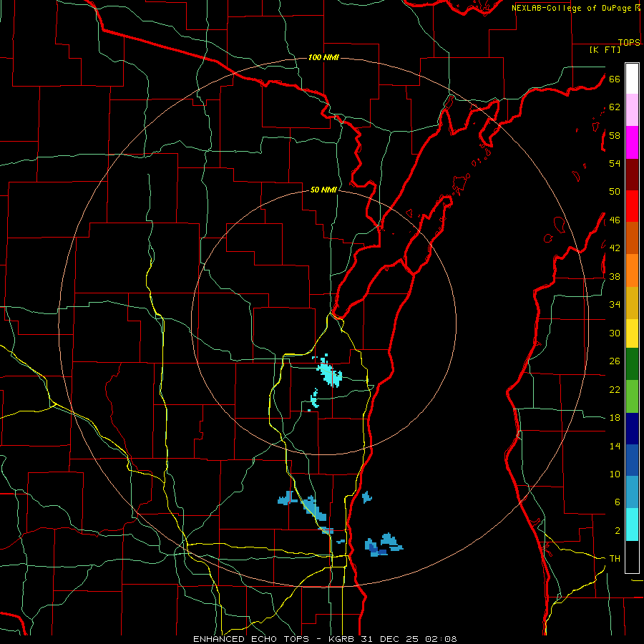The height and width of the screenshot is (644, 644).
Task: Select the bright red legend swatch
Action: [x=632, y=206]
